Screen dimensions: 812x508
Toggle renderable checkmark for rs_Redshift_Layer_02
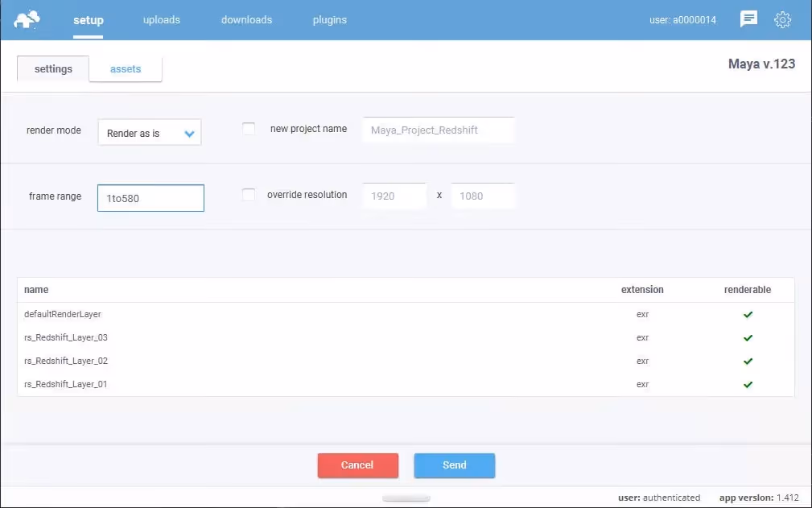click(x=748, y=361)
